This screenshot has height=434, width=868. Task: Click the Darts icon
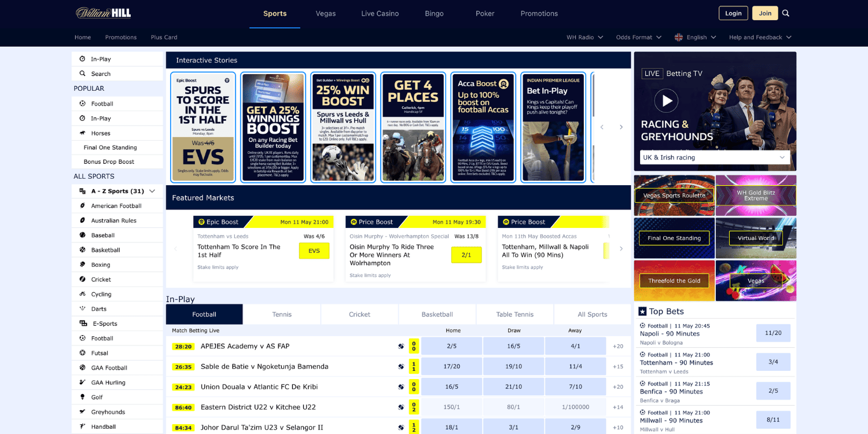(x=82, y=309)
